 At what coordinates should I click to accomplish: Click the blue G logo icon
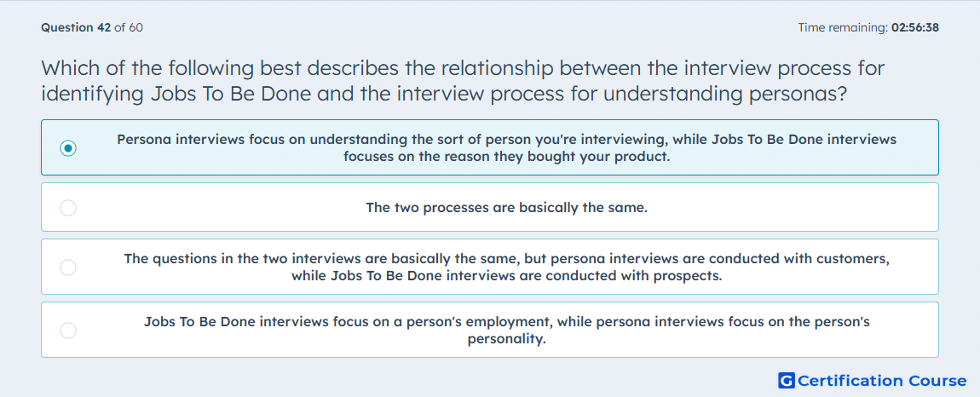pyautogui.click(x=787, y=380)
